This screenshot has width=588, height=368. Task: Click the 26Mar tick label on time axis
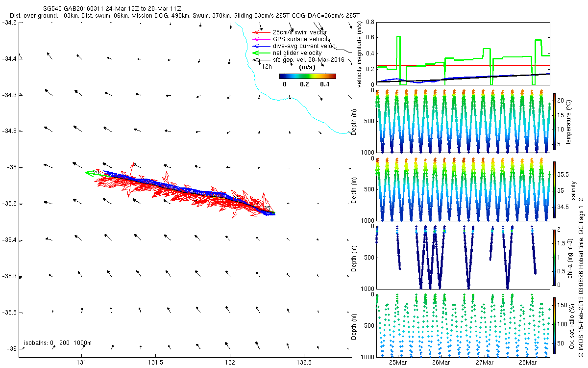441,362
